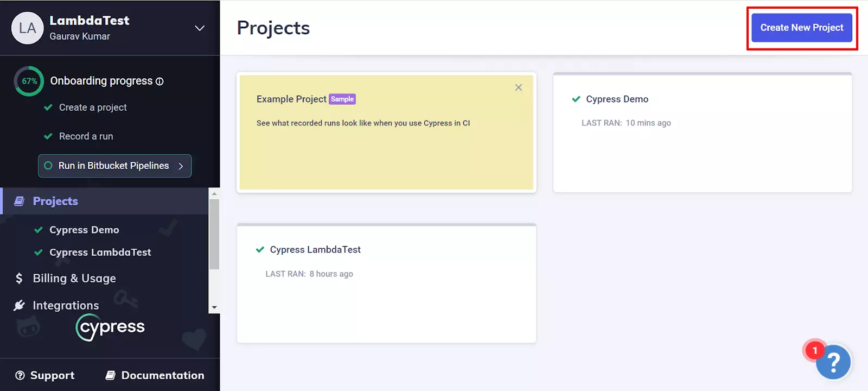The image size is (868, 391).
Task: Expand the LambdaTest organization dropdown
Action: click(200, 28)
